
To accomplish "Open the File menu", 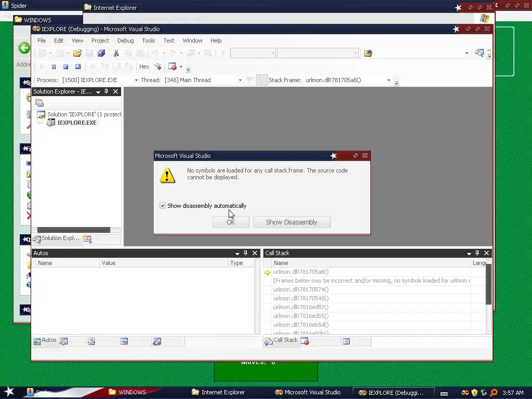I will click(42, 41).
